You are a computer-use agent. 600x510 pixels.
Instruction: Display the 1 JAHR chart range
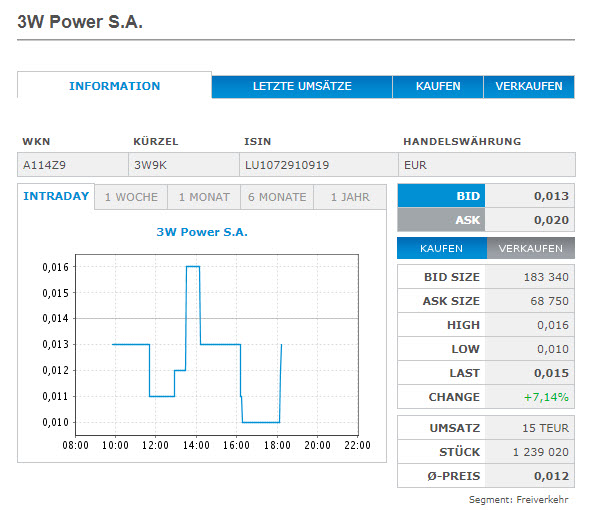click(350, 197)
